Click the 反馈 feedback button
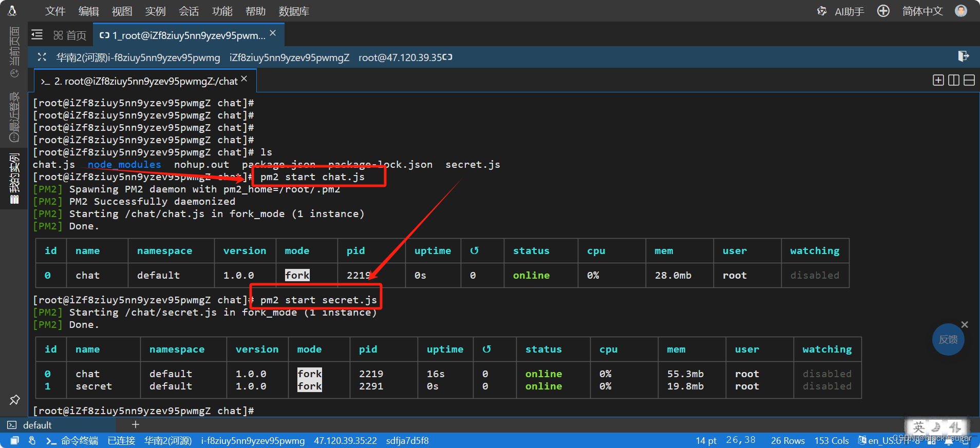This screenshot has height=448, width=980. (948, 339)
